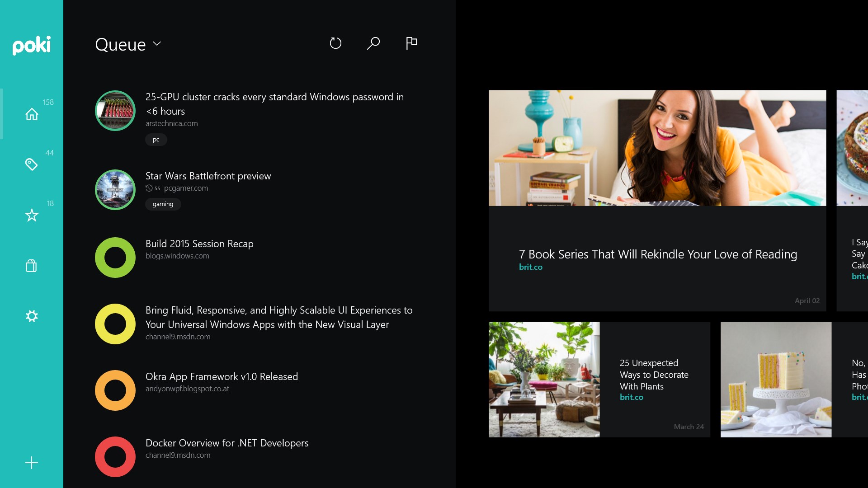Open the Settings gear icon
Screen dimensions: 868x488
(31, 315)
